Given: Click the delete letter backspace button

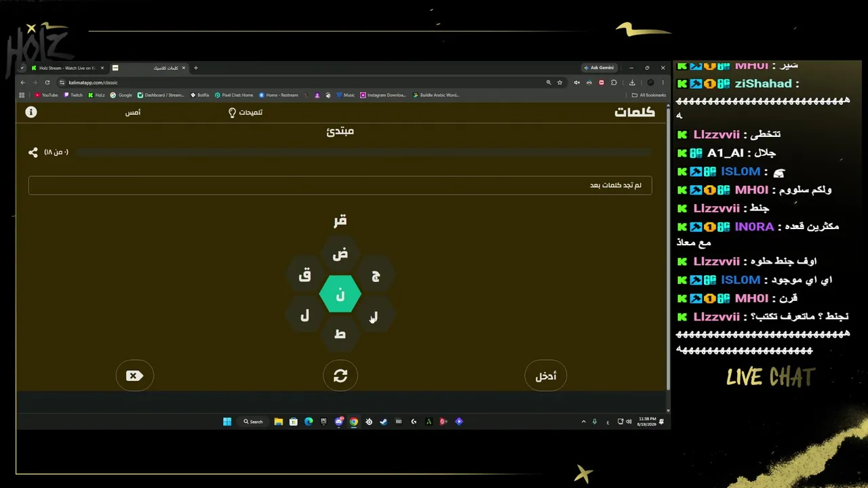Looking at the screenshot, I should tap(134, 375).
